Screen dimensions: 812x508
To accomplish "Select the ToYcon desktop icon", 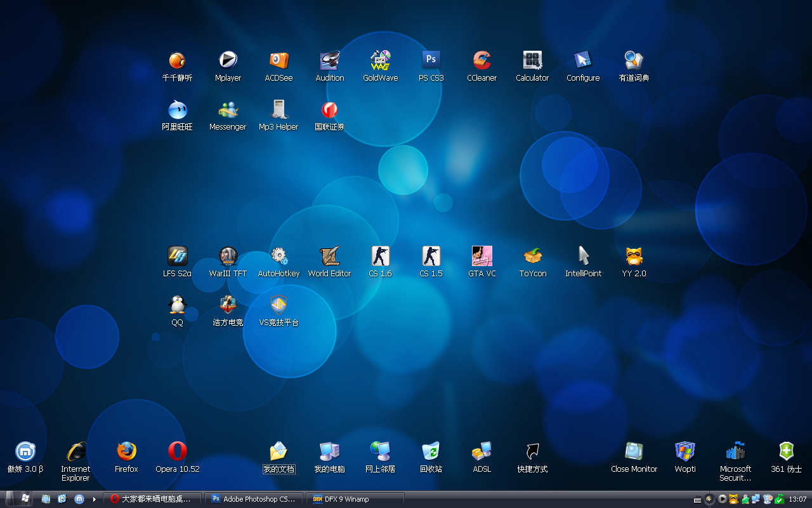I will 532,262.
